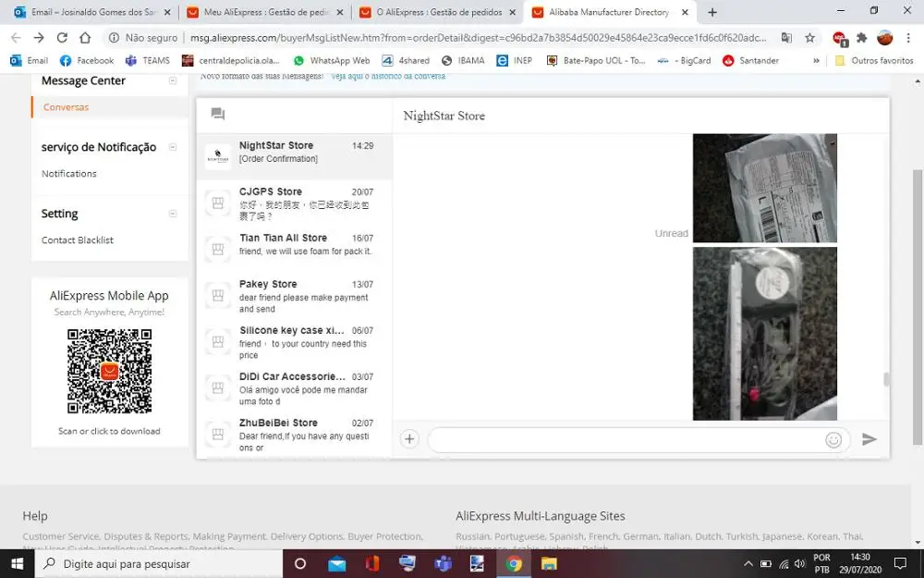Go back to previous page
Screen dimensions: 924x578
tap(16, 38)
